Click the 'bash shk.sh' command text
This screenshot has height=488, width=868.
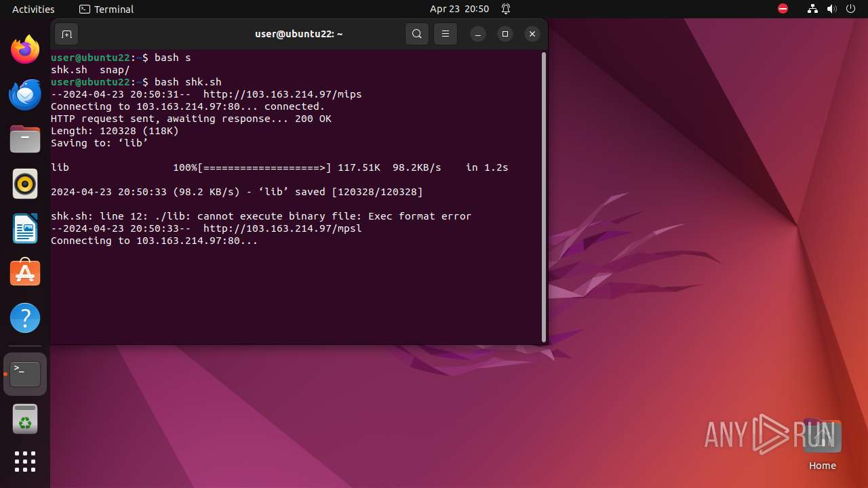[x=188, y=82]
